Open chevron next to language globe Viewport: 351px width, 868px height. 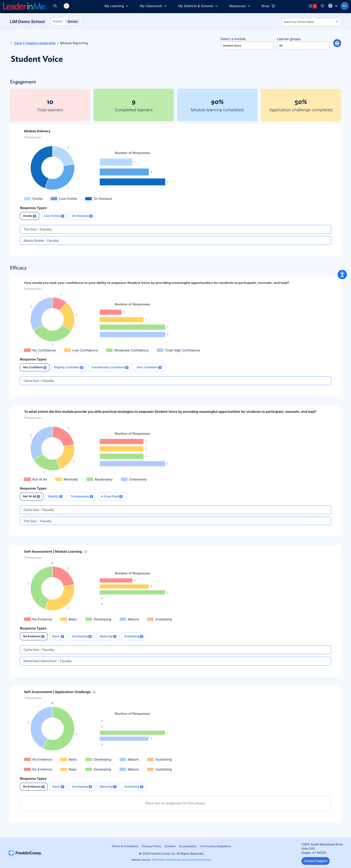click(336, 6)
